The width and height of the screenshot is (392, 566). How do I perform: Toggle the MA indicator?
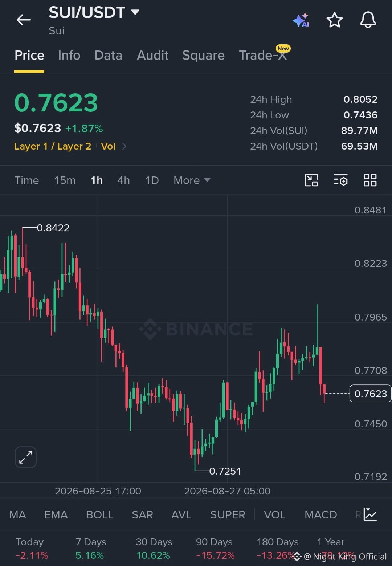(x=17, y=514)
